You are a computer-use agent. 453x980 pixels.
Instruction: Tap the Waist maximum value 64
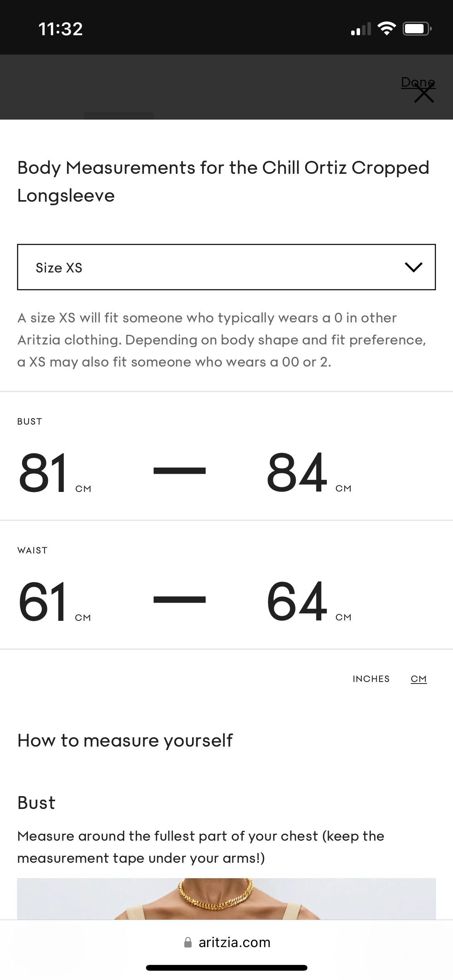pyautogui.click(x=297, y=602)
